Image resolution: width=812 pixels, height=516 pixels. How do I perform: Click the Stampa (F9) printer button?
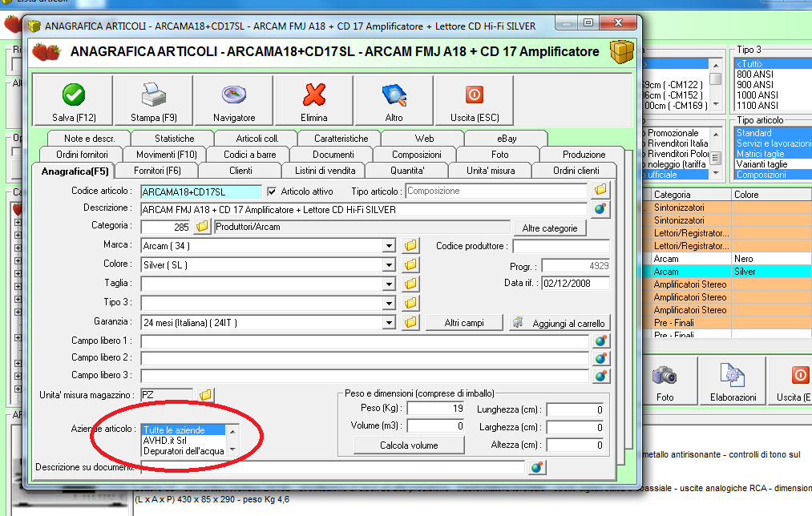154,100
